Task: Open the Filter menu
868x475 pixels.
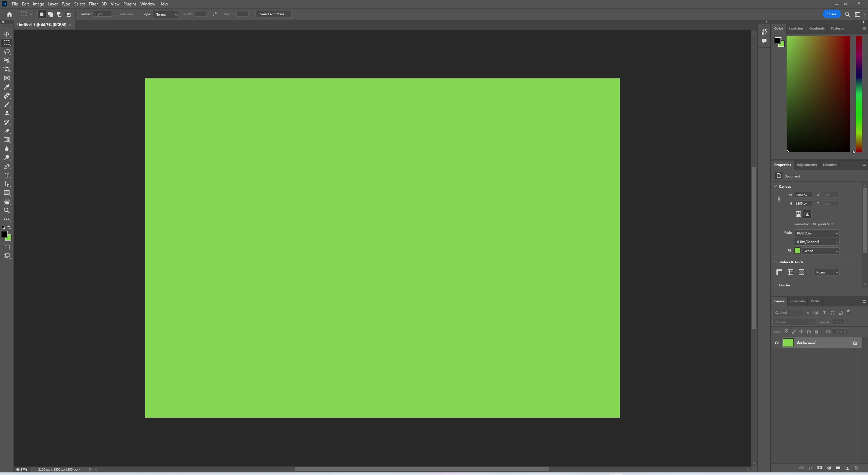Action: [93, 4]
